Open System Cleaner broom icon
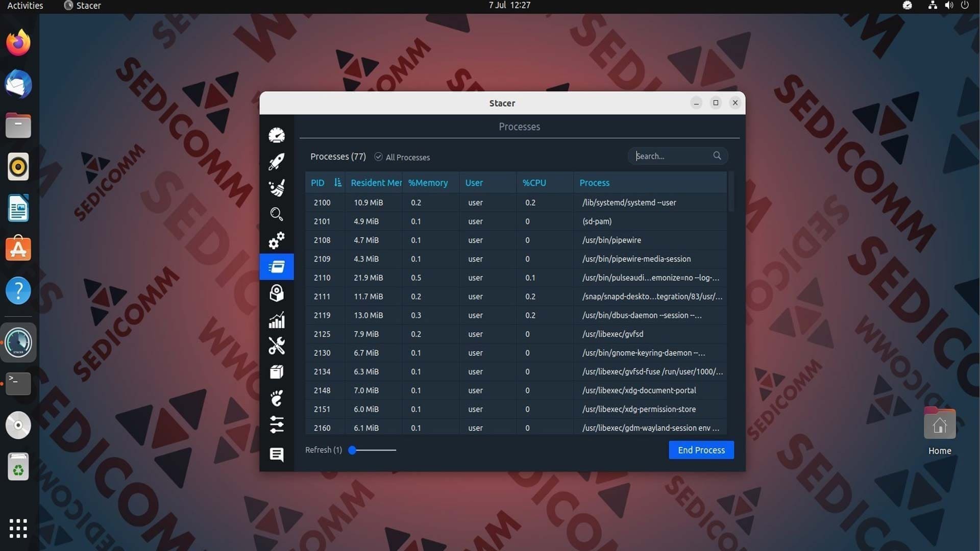The width and height of the screenshot is (980, 551). pyautogui.click(x=277, y=188)
